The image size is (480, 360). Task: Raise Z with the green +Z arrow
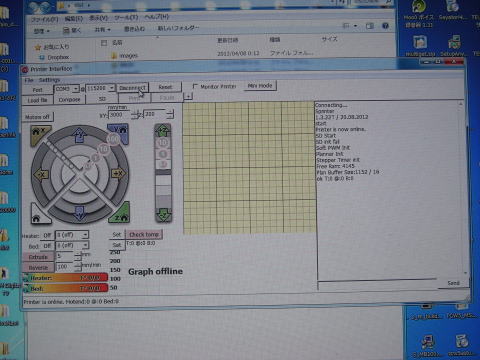click(x=163, y=130)
